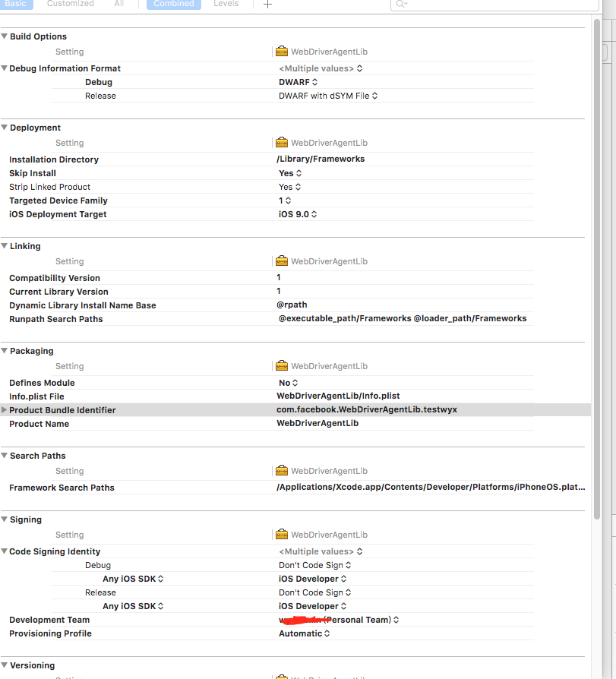Open the Debug DWARF format dropdown
616x679 pixels.
pos(298,82)
